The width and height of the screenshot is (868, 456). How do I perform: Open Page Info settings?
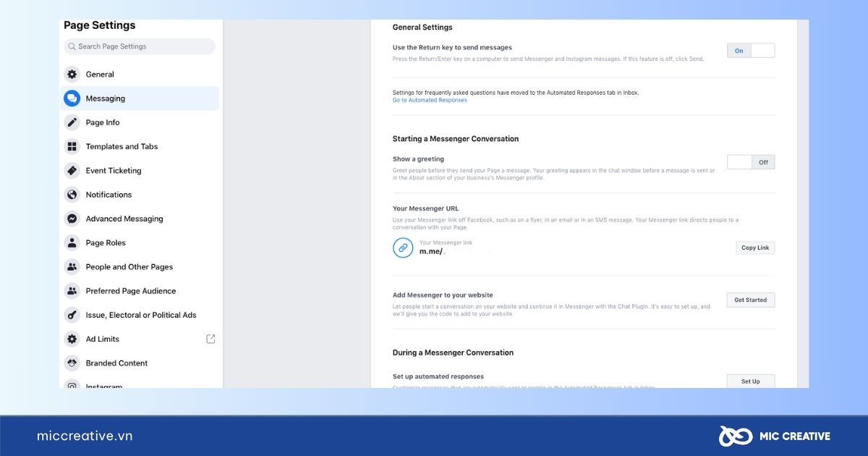[x=140, y=122]
